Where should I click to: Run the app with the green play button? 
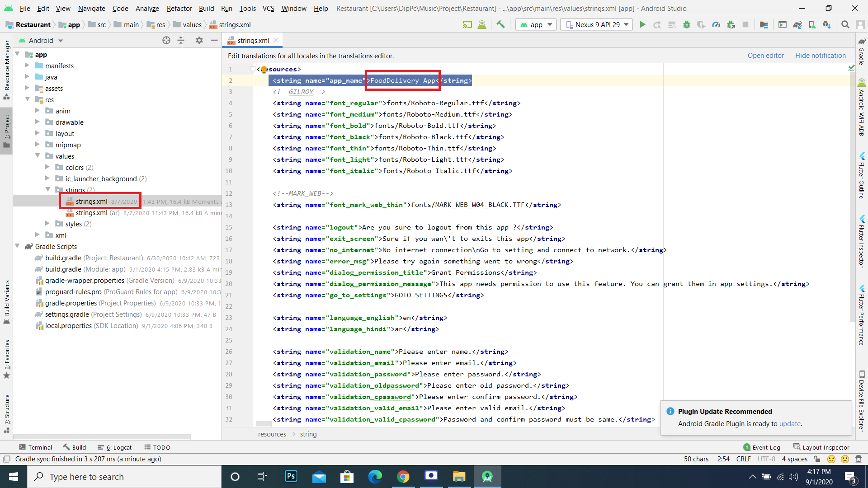pos(642,25)
